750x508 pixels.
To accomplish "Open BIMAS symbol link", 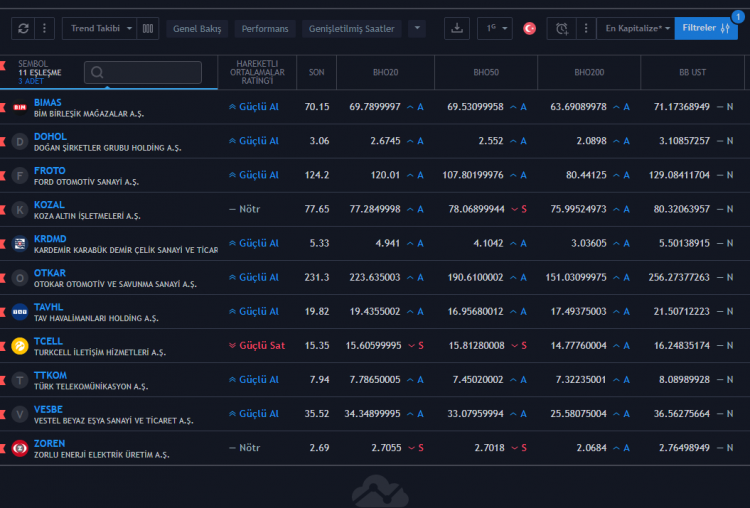I will pos(47,102).
